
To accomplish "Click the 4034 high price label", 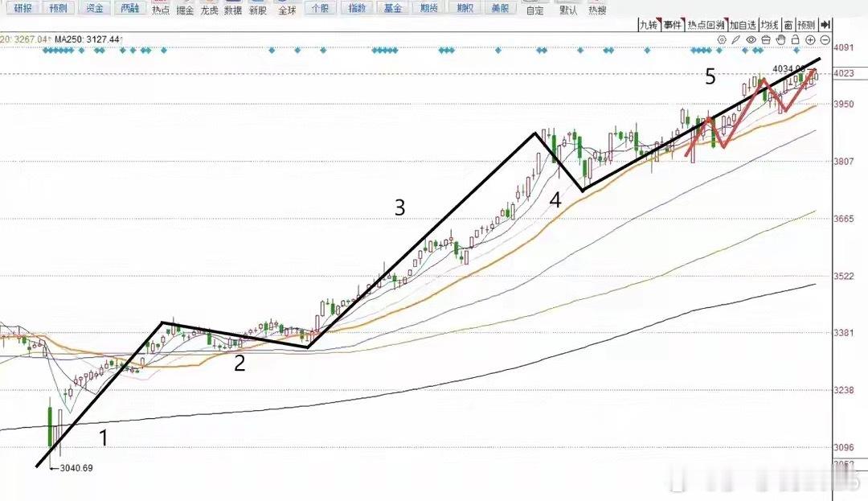I will tap(789, 68).
